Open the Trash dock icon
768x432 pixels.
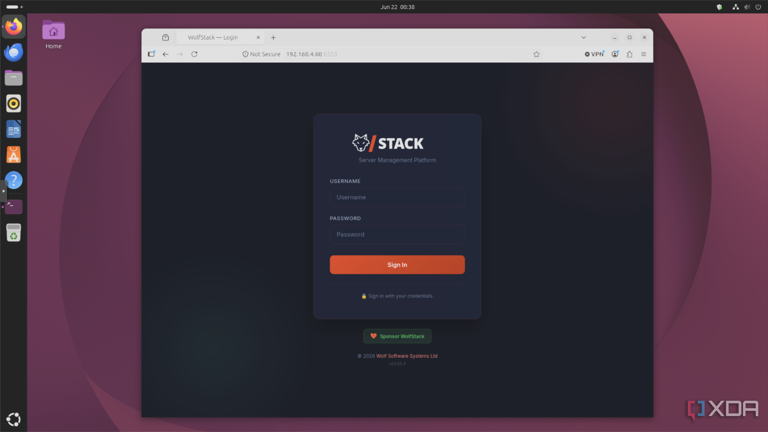coord(14,232)
